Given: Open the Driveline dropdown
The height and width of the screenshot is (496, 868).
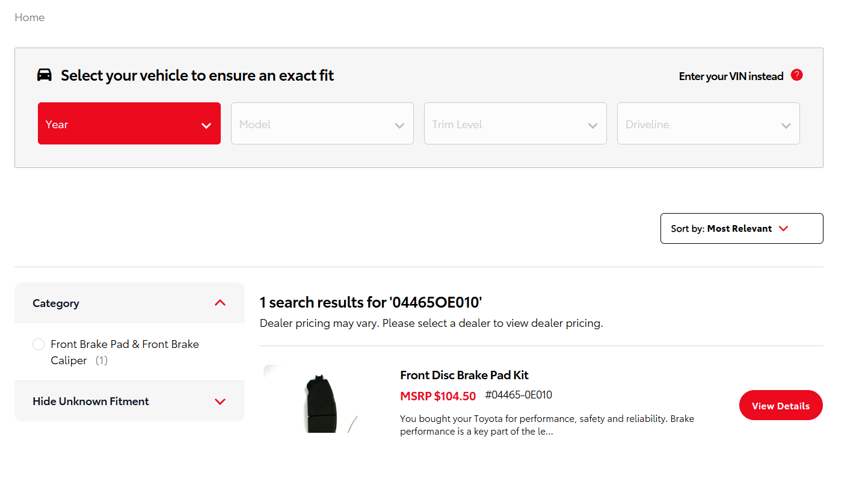Looking at the screenshot, I should (708, 124).
